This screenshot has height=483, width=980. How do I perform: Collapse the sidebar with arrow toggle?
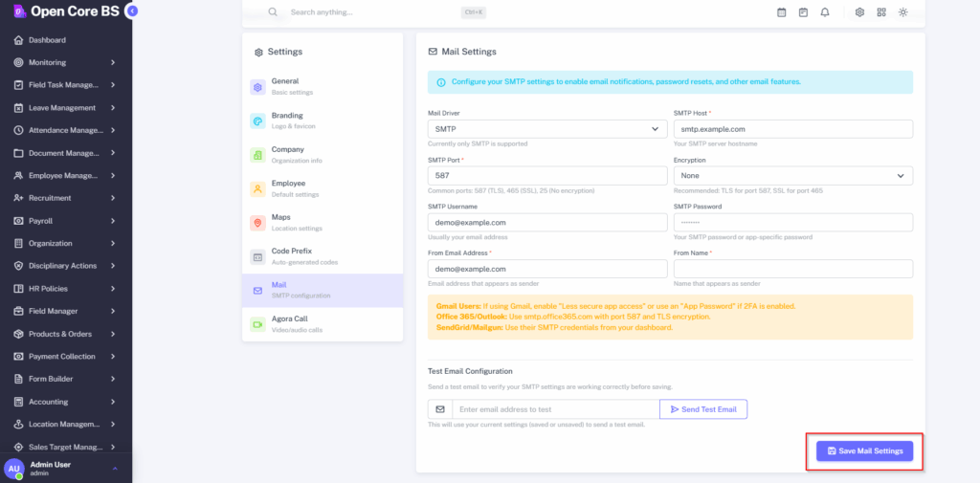[x=132, y=11]
